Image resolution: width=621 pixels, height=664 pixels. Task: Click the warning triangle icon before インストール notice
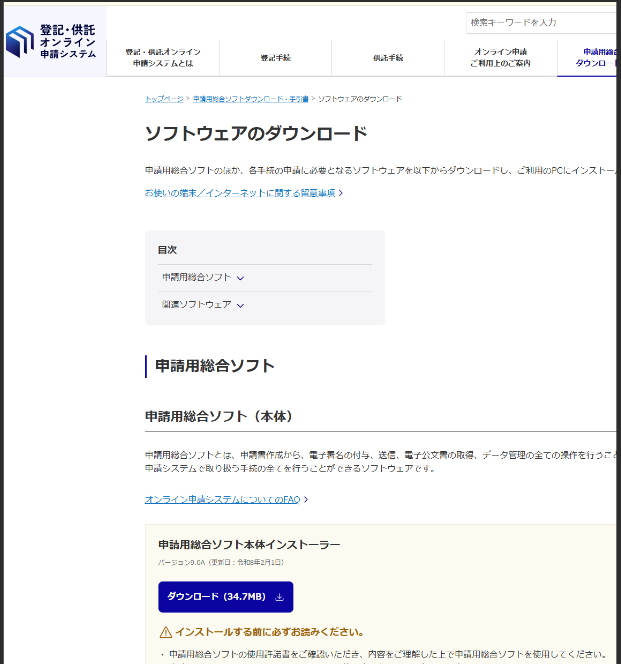tap(166, 632)
